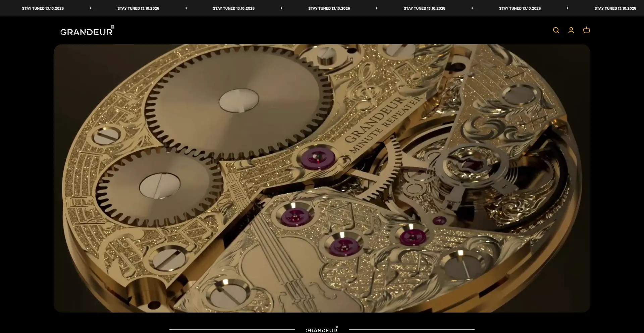Open the search magnifier icon

click(556, 30)
